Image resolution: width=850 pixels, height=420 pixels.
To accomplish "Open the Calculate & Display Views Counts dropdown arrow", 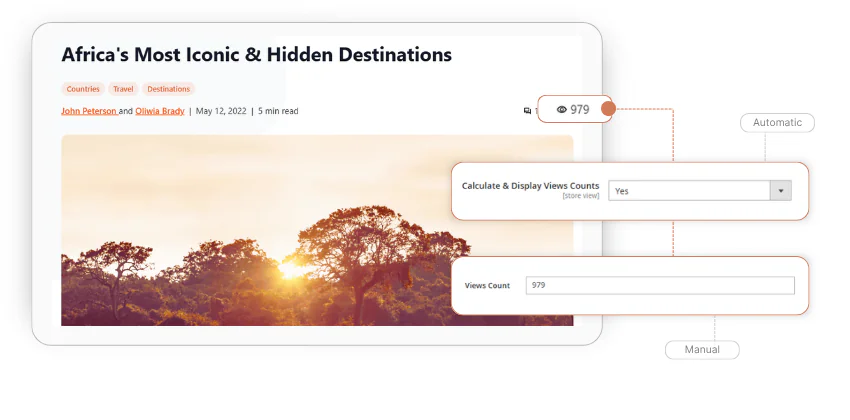I will [780, 191].
